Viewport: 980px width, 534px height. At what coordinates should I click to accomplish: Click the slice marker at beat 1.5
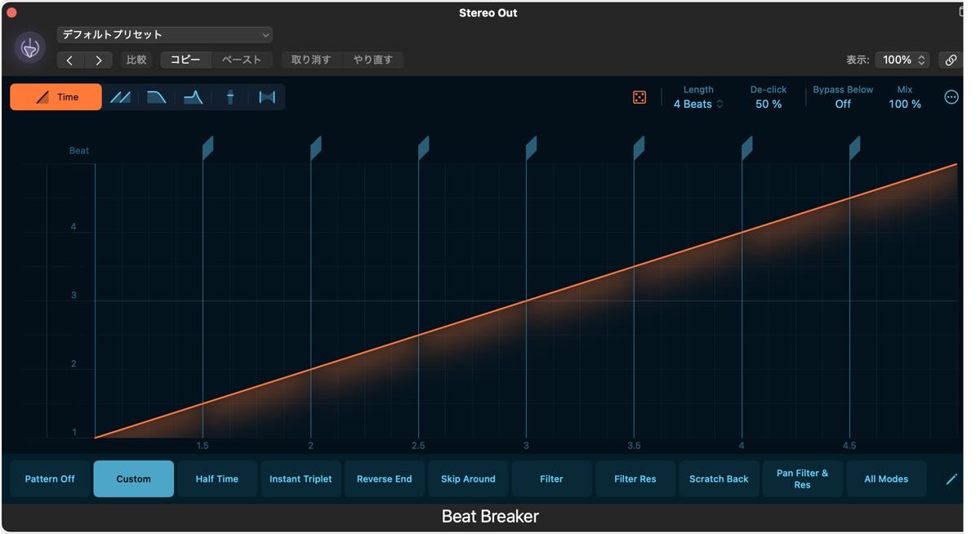point(207,148)
